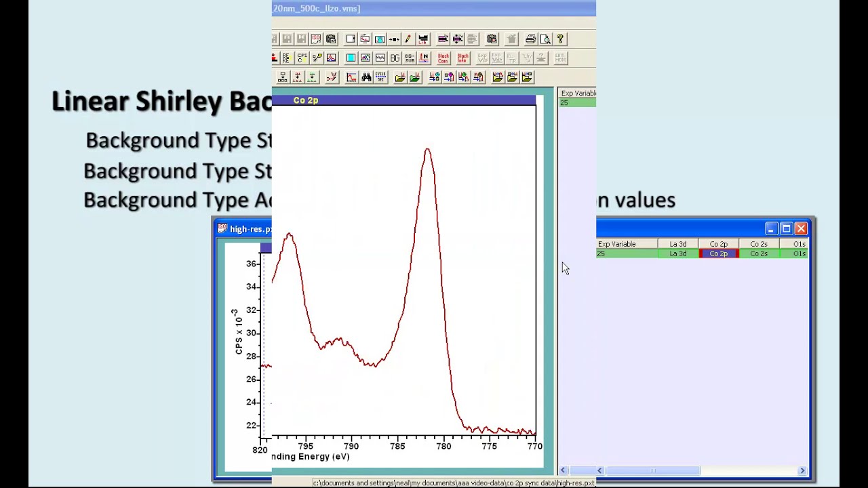Click the leftmost rightmost-group folder icon in third row
The width and height of the screenshot is (868, 488).
(x=498, y=77)
